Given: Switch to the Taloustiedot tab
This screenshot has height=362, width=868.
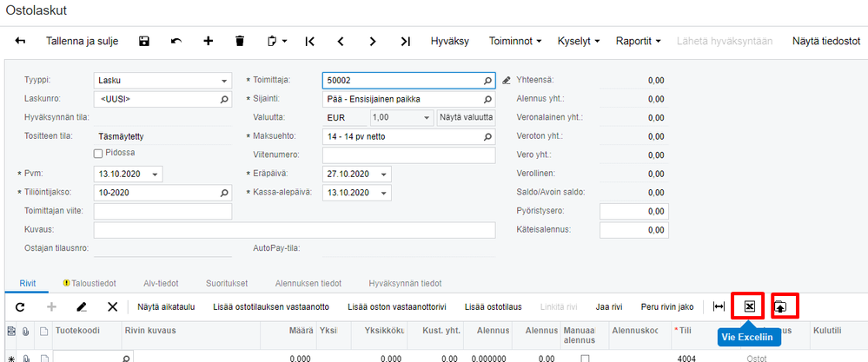Looking at the screenshot, I should point(89,284).
